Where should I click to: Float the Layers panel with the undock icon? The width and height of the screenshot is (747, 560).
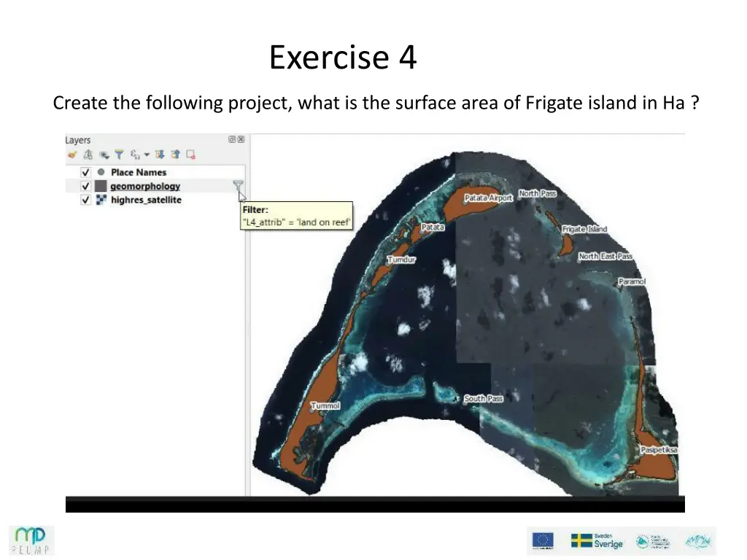coord(232,139)
